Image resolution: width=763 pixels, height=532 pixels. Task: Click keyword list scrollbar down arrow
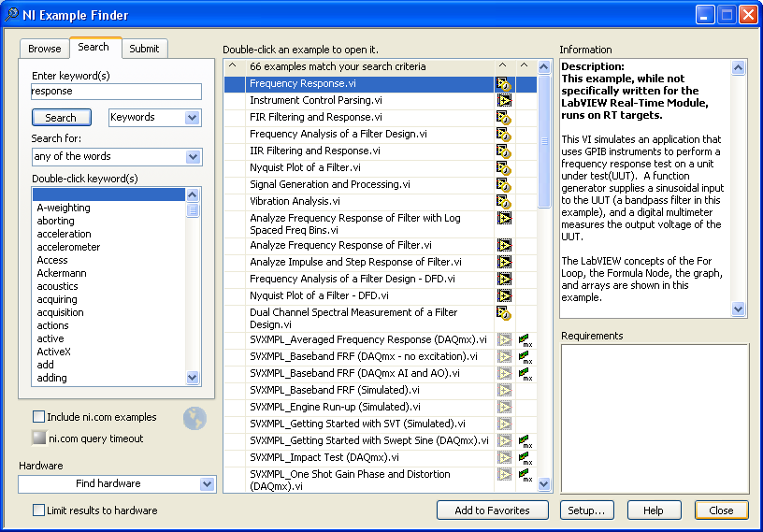pyautogui.click(x=193, y=378)
